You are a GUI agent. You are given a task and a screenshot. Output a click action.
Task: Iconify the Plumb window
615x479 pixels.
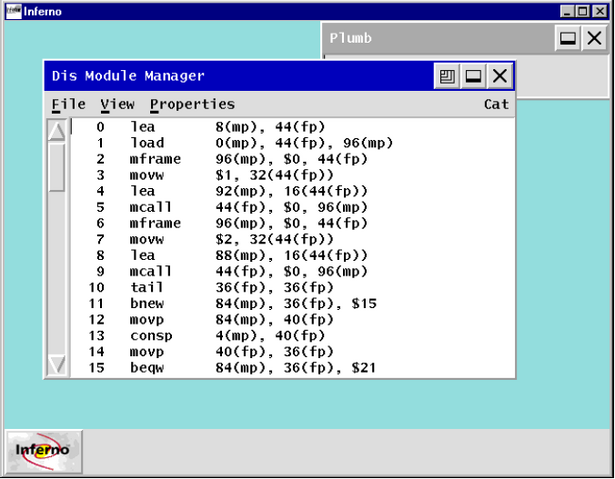click(568, 38)
